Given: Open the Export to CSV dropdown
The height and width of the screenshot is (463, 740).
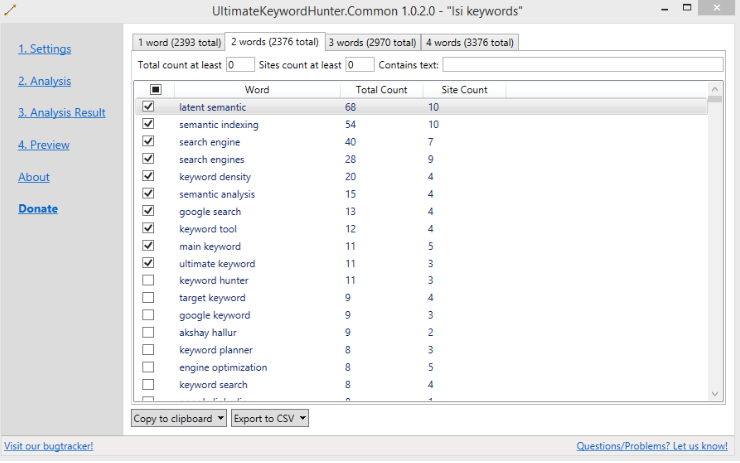Looking at the screenshot, I should click(x=270, y=418).
